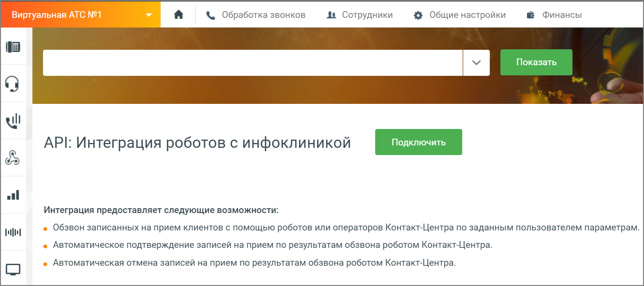644x286 pixels.
Task: Click the Подключить button
Action: pos(419,142)
